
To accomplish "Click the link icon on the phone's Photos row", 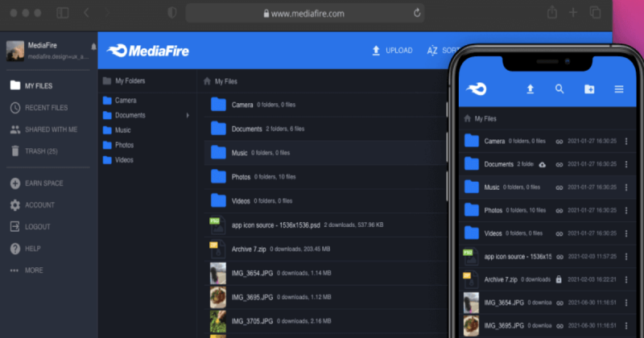I will click(x=559, y=210).
